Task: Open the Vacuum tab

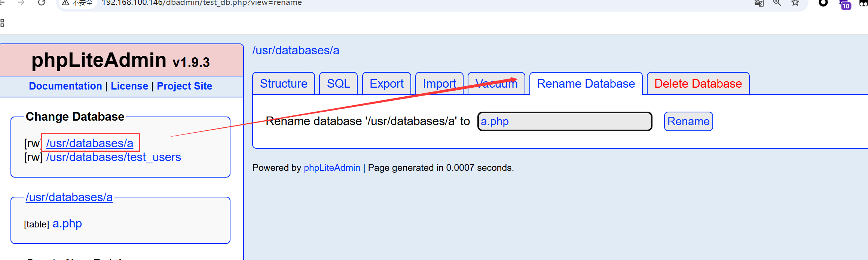Action: (x=496, y=84)
